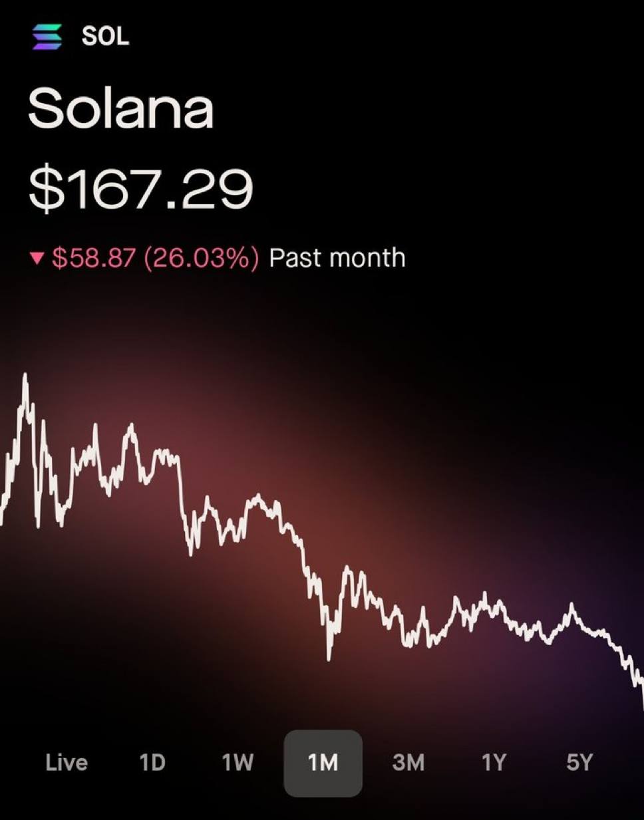Screen dimensions: 644x820
Task: Click the SOL ticker label
Action: [x=105, y=37]
